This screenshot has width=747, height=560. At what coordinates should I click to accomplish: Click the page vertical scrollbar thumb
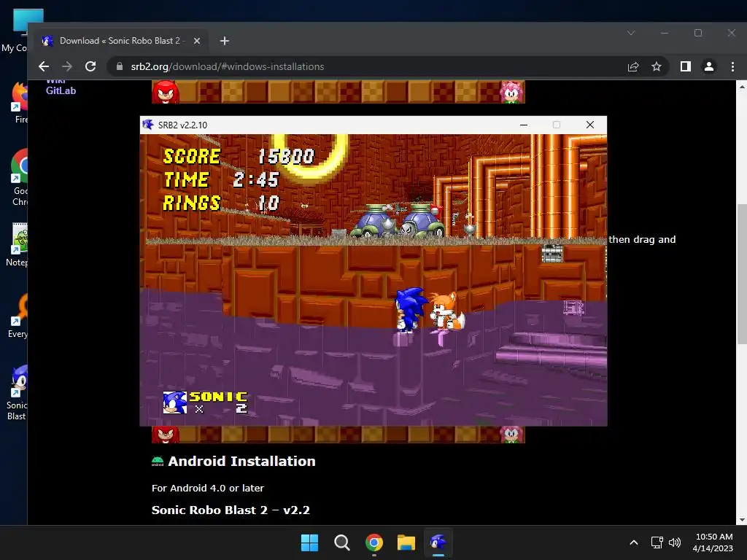pyautogui.click(x=741, y=273)
